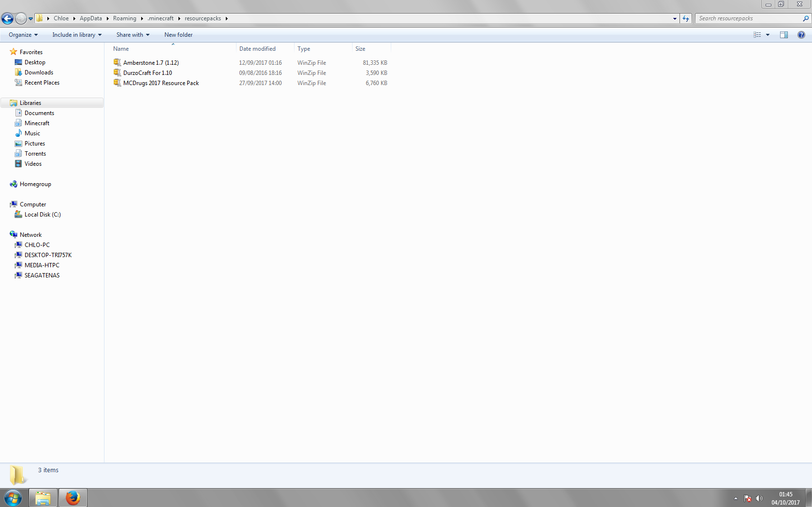Open the Music library
Screen dimensions: 812x507
(32, 133)
